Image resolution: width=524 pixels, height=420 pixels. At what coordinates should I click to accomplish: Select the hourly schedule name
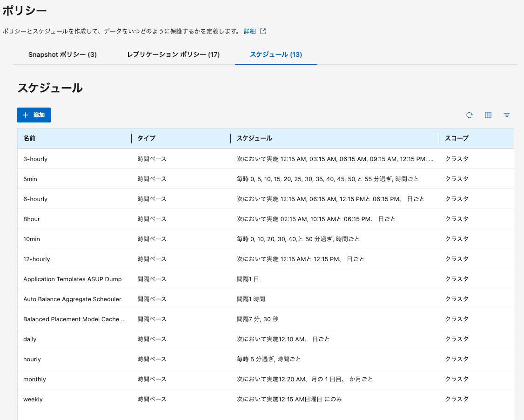[x=32, y=359]
